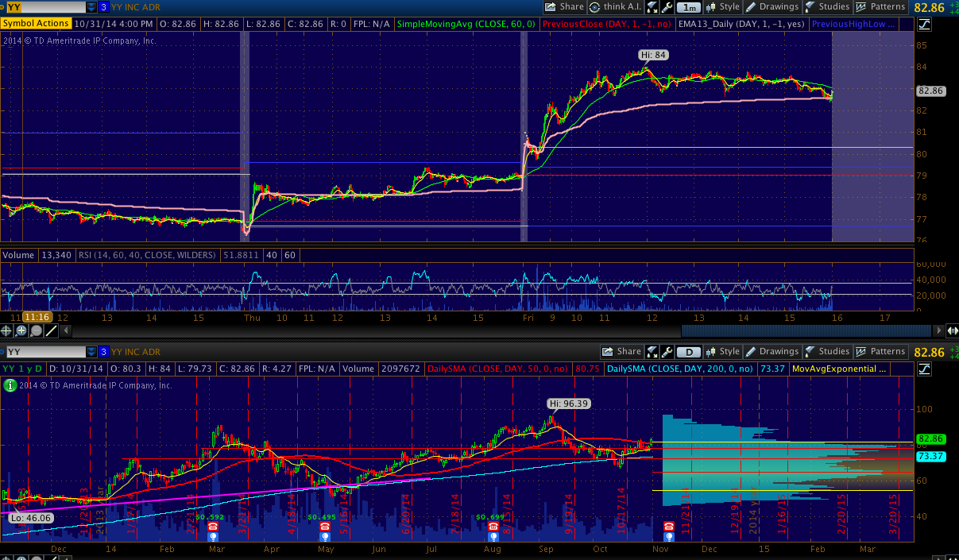Image resolution: width=959 pixels, height=560 pixels.
Task: Select the line drawing tool icon
Action: (50, 330)
